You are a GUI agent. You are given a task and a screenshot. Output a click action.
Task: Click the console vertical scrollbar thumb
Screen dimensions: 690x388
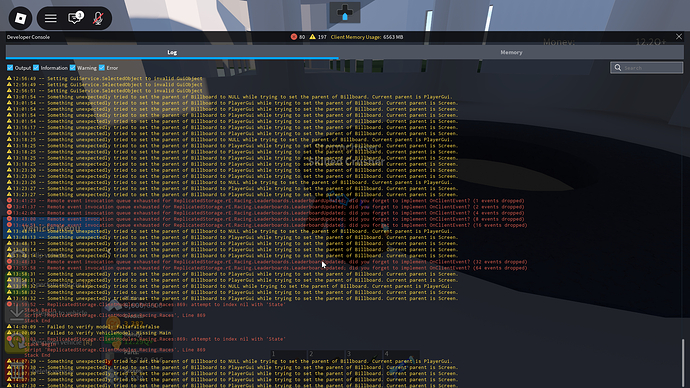683,363
